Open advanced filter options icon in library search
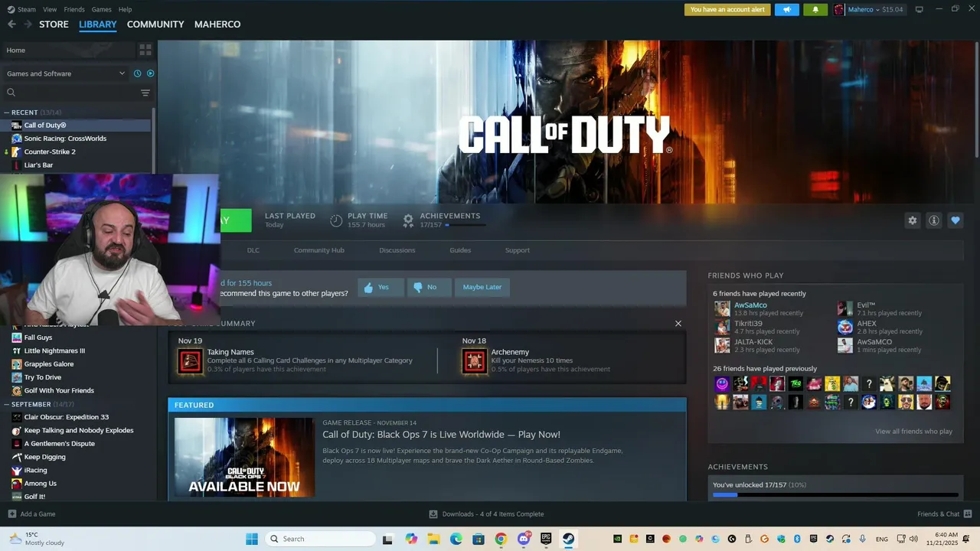 coord(145,93)
